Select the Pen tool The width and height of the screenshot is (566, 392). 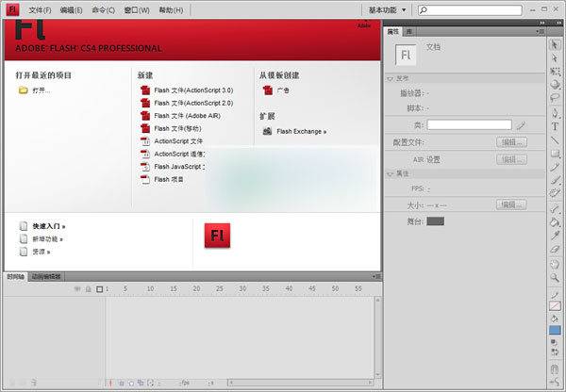tap(556, 113)
